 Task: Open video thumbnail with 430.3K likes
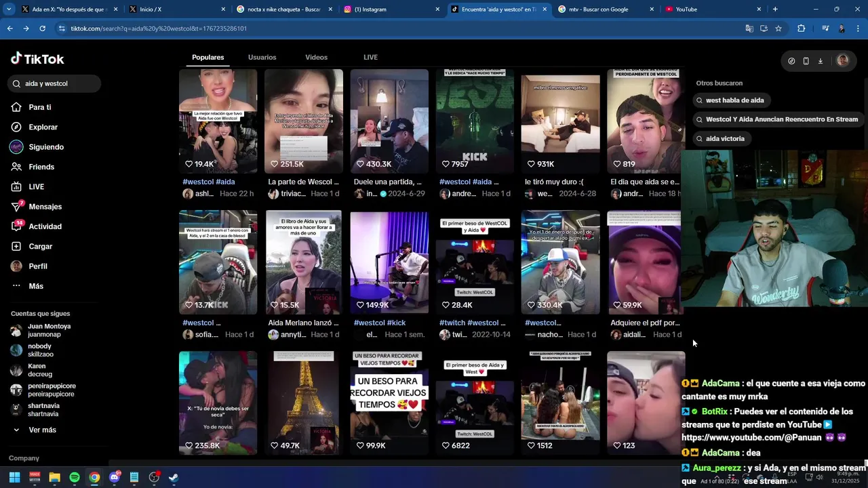pos(389,121)
